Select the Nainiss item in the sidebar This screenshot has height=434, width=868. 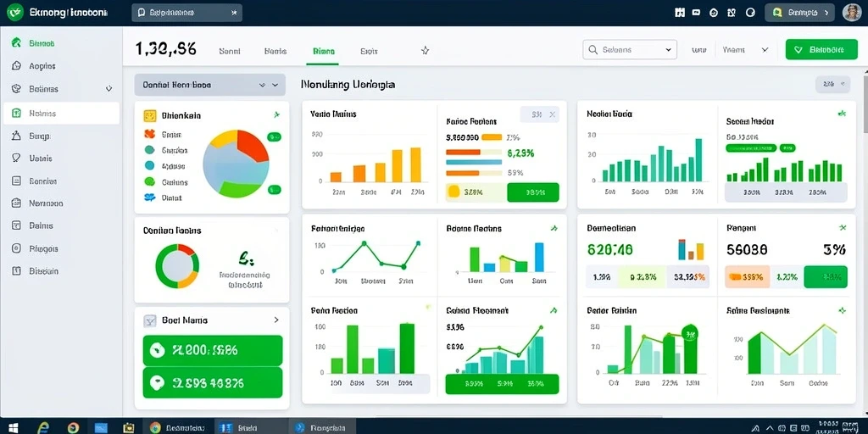(61, 113)
